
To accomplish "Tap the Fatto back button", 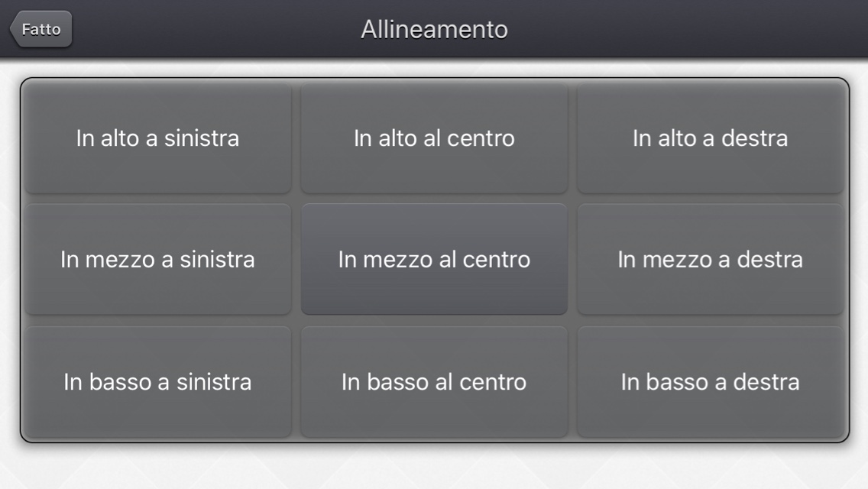I will coord(41,29).
